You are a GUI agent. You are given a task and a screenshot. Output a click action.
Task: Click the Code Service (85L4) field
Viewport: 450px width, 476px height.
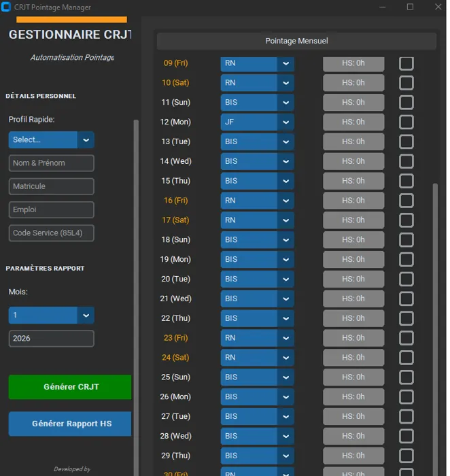(x=52, y=233)
